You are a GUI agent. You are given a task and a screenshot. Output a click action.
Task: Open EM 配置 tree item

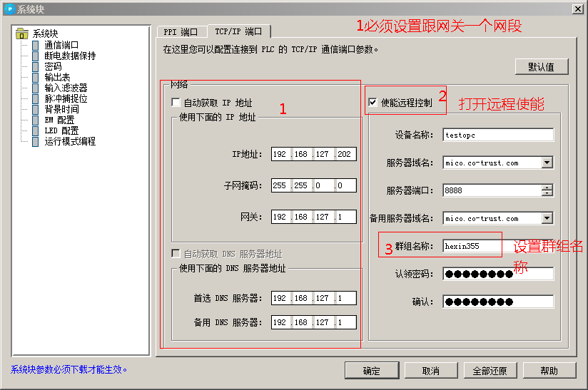pyautogui.click(x=59, y=120)
